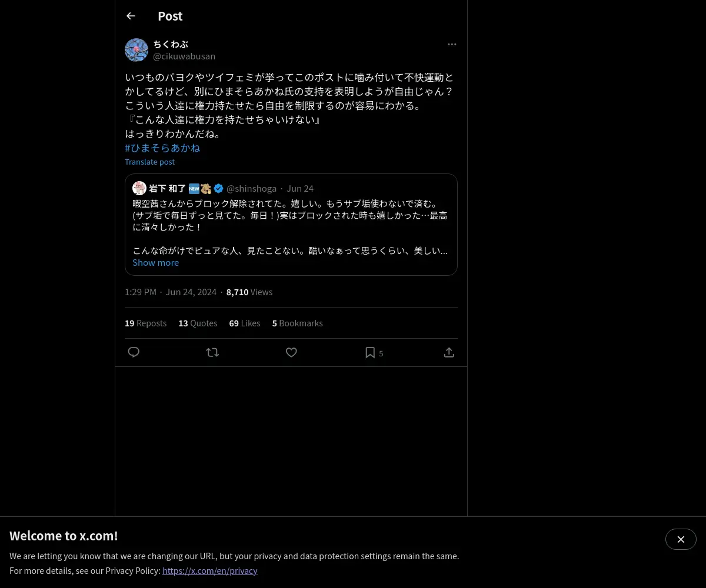706x588 pixels.
Task: Translate the post text
Action: (149, 162)
